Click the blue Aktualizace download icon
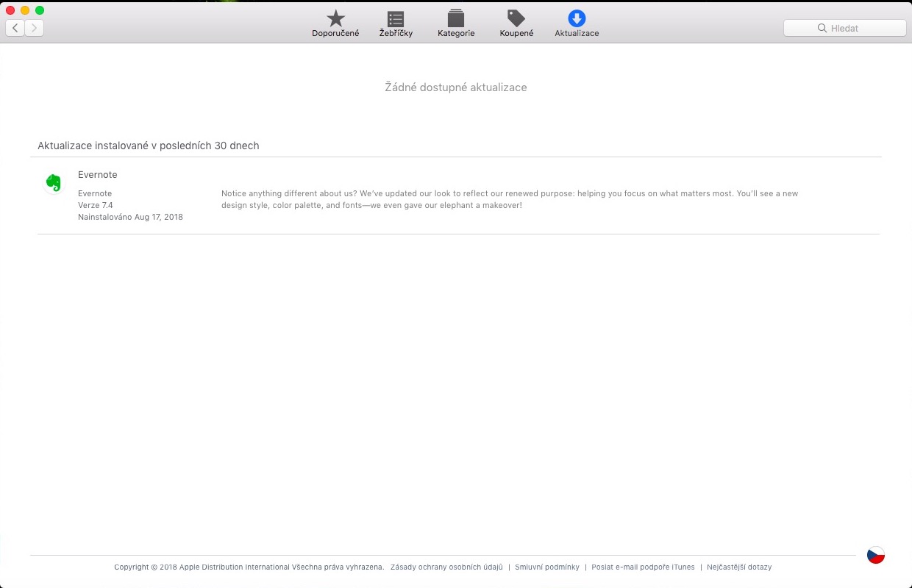 [577, 18]
